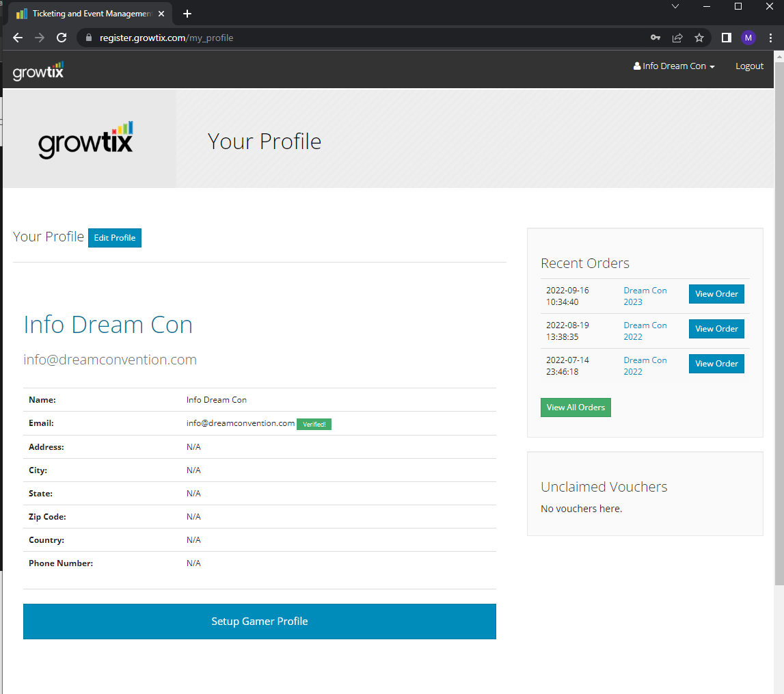784x694 pixels.
Task: Toggle the browser side panel icon
Action: click(x=727, y=38)
